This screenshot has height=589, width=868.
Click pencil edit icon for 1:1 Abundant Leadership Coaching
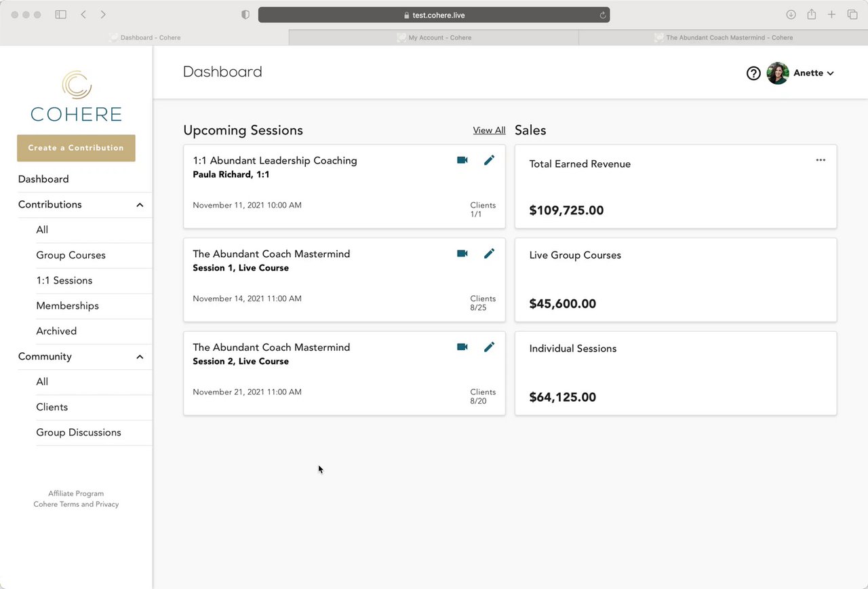click(x=489, y=160)
